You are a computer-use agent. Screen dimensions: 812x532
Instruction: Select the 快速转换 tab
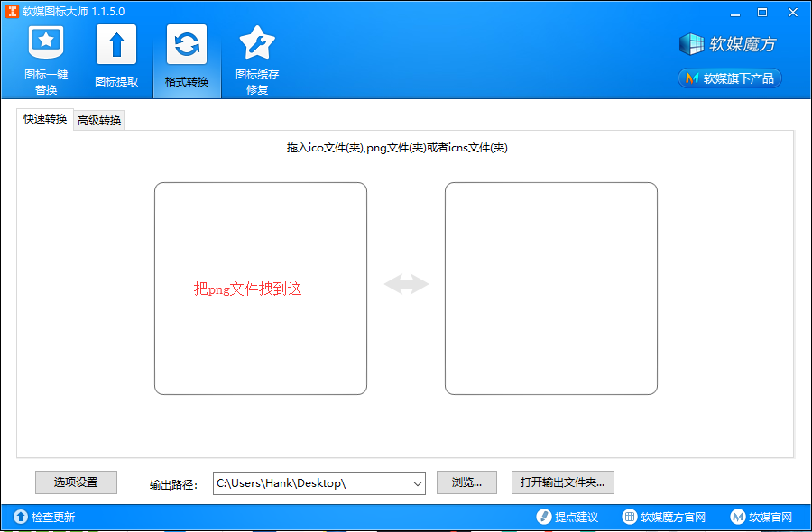[43, 118]
